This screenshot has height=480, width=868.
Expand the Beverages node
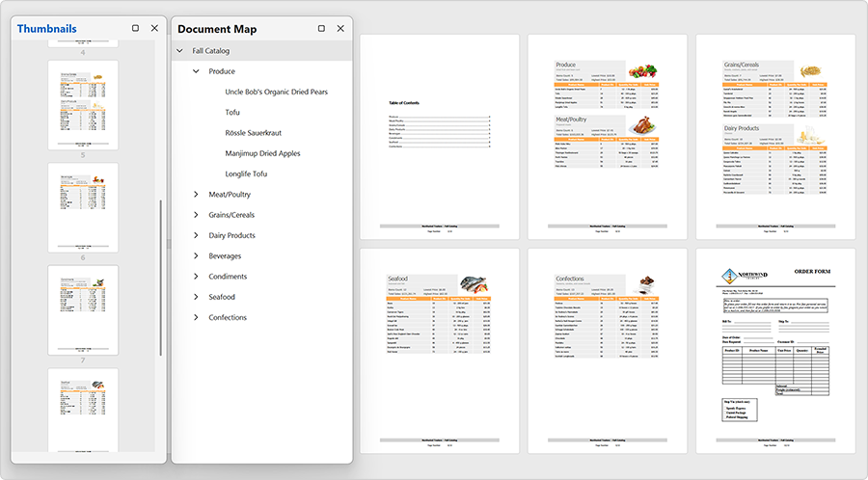(x=196, y=256)
